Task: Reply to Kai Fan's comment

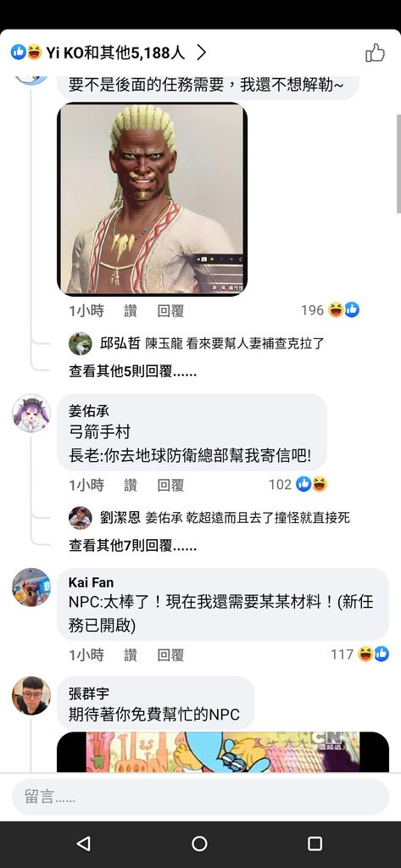Action: tap(170, 655)
